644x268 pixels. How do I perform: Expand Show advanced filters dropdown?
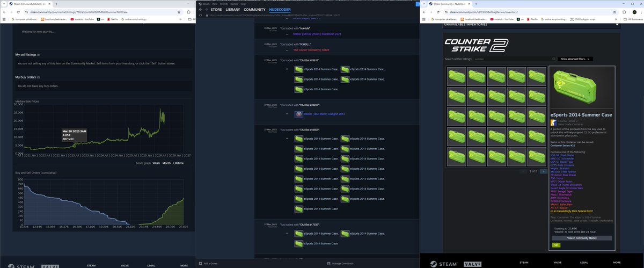point(575,59)
